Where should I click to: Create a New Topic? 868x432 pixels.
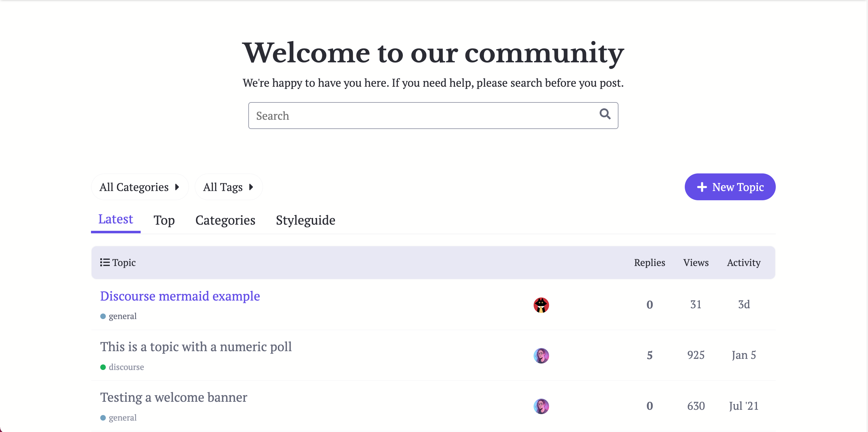point(730,187)
